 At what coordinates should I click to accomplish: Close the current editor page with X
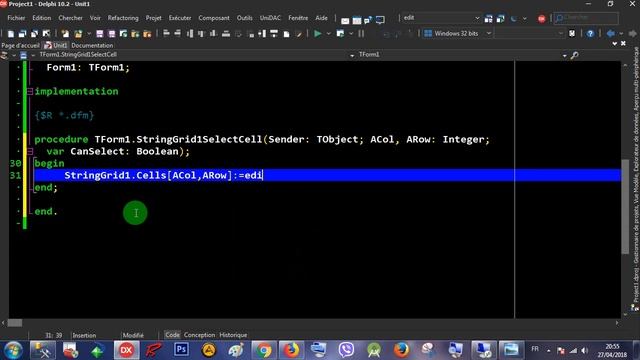[x=623, y=43]
